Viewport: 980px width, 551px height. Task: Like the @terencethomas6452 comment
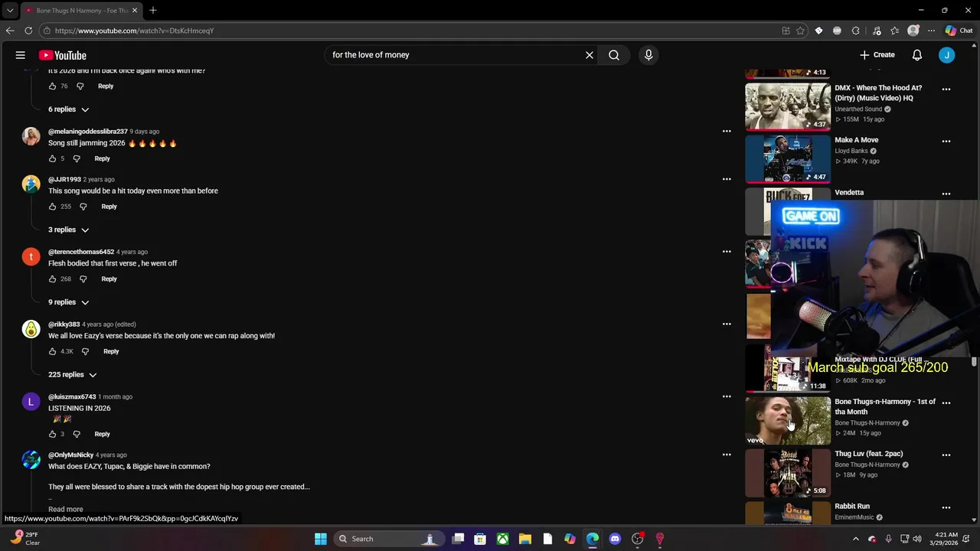pos(52,279)
